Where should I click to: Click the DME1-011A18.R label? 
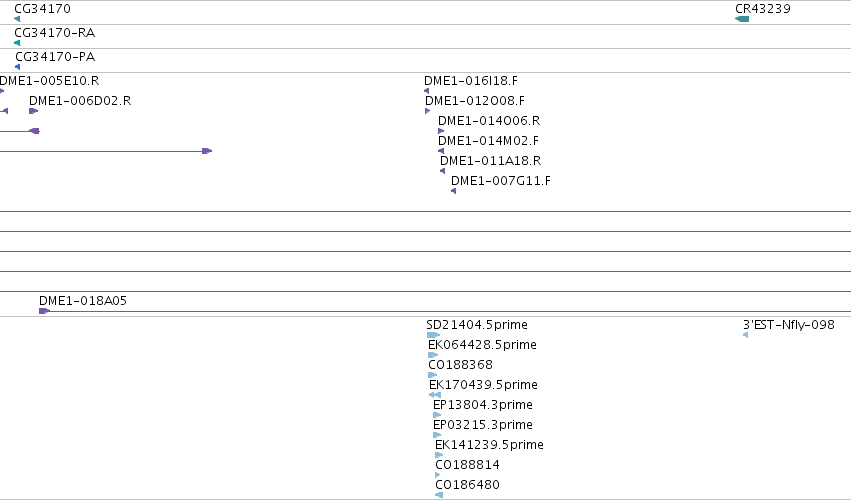coord(491,161)
